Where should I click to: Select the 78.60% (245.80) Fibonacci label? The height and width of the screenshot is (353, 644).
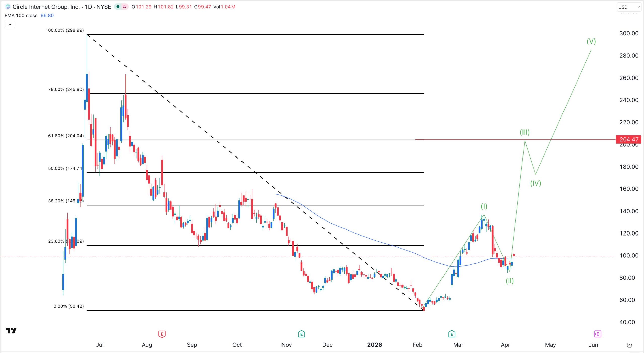(66, 89)
